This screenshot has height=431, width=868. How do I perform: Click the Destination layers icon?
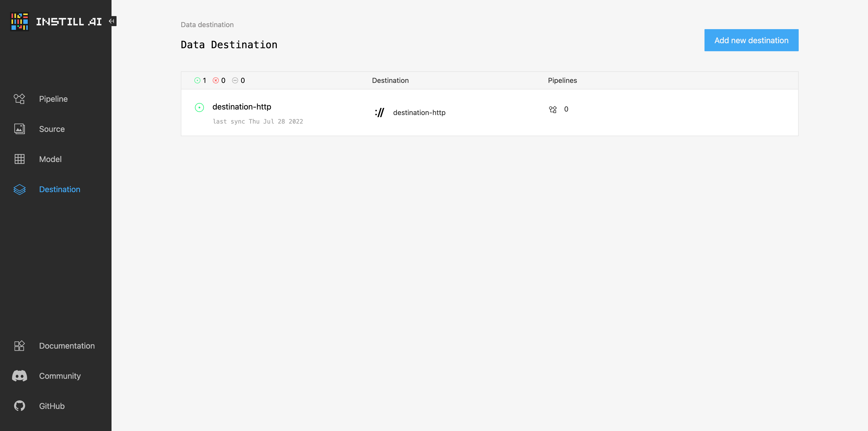tap(19, 189)
